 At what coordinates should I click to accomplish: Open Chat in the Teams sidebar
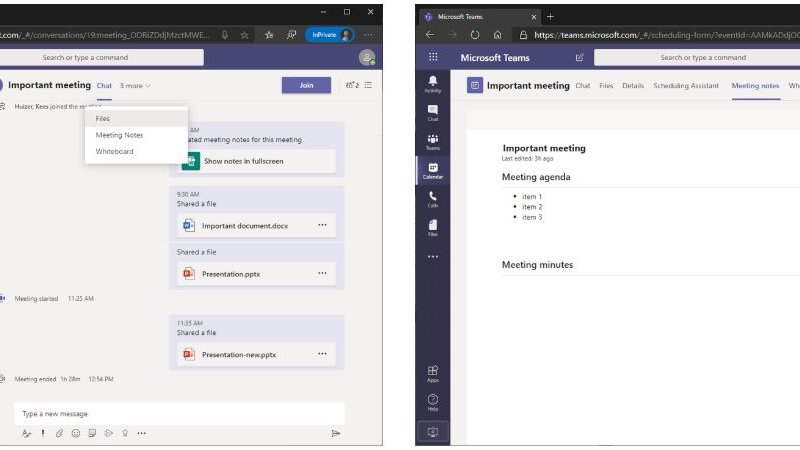tap(433, 113)
